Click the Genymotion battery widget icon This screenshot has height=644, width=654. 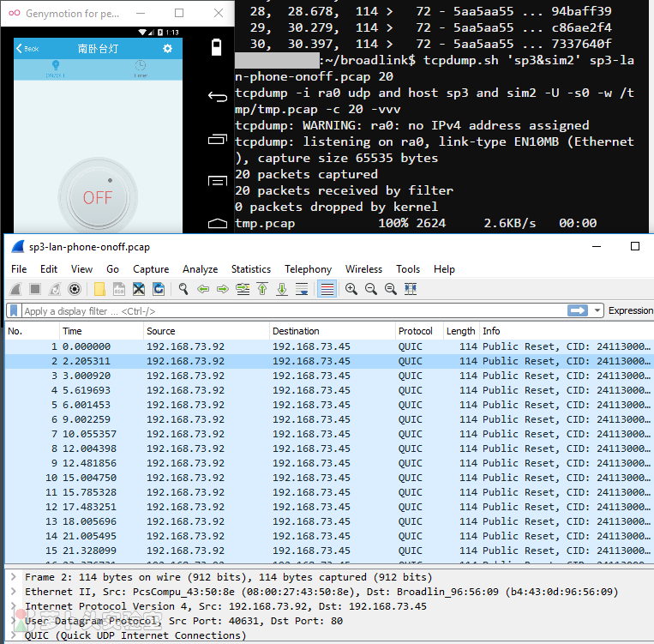[x=217, y=46]
